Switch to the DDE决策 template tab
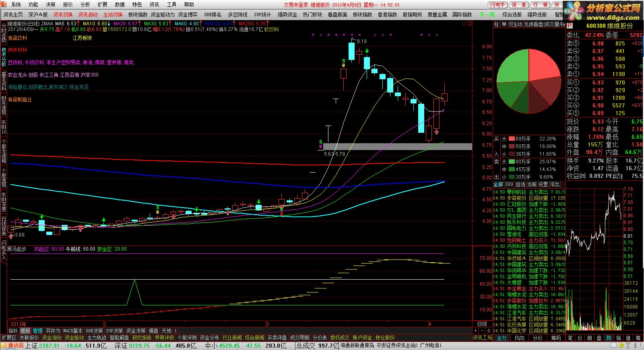 pyautogui.click(x=95, y=331)
